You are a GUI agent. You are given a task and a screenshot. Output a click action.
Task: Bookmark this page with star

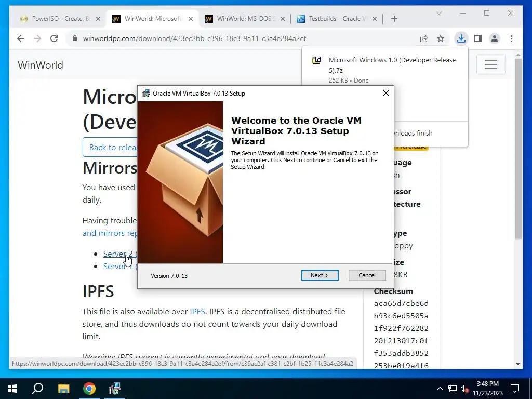441,38
